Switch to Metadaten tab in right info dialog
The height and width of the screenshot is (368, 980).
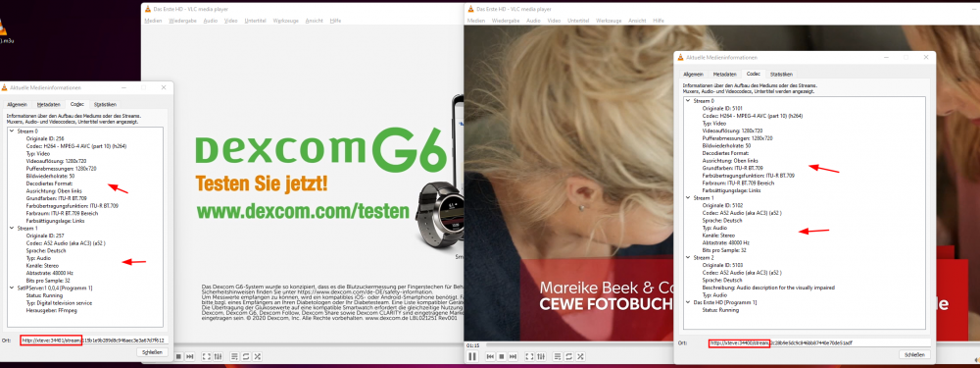tap(725, 75)
